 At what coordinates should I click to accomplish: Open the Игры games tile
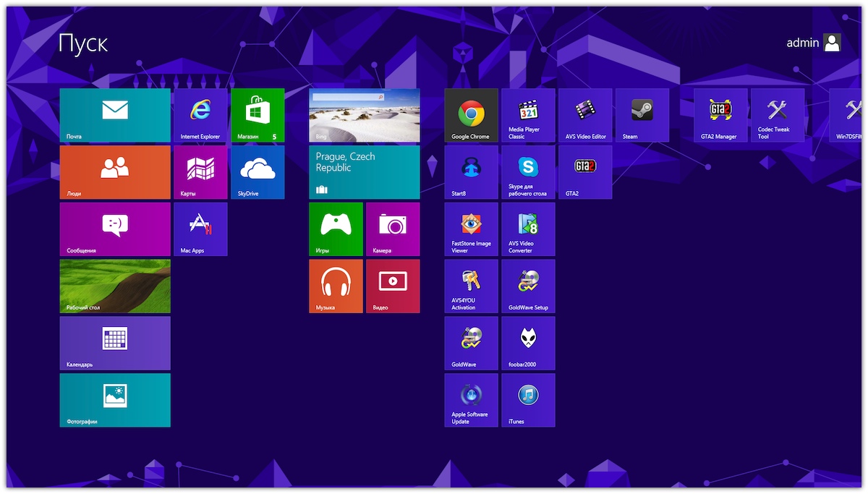[336, 229]
